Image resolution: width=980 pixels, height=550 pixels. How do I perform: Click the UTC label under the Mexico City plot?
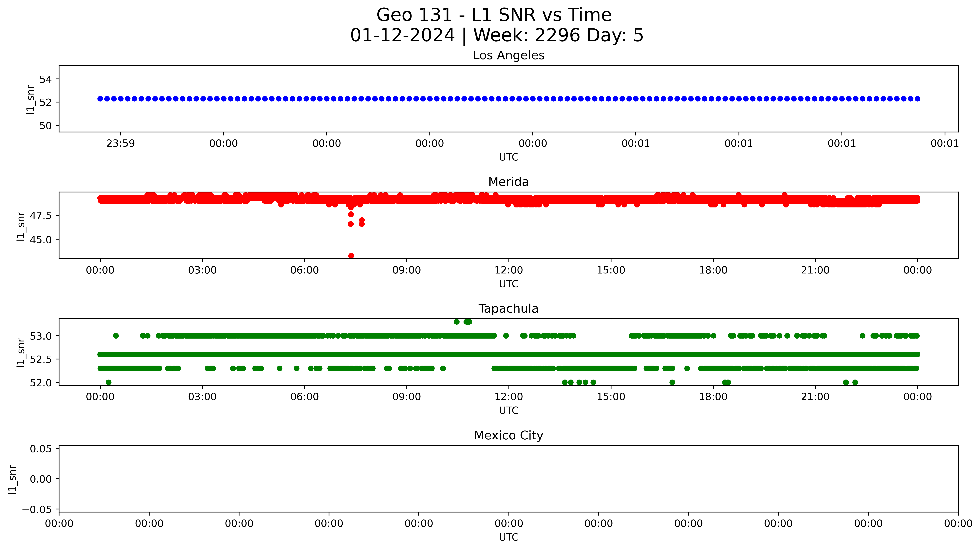tap(509, 537)
